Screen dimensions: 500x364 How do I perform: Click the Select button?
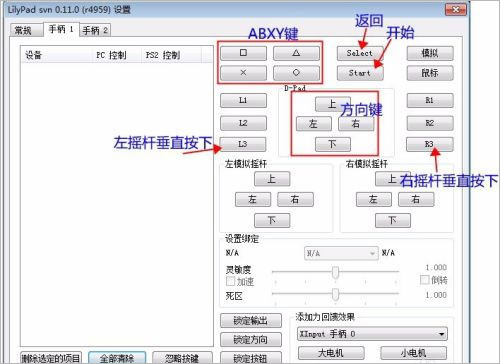pos(360,53)
